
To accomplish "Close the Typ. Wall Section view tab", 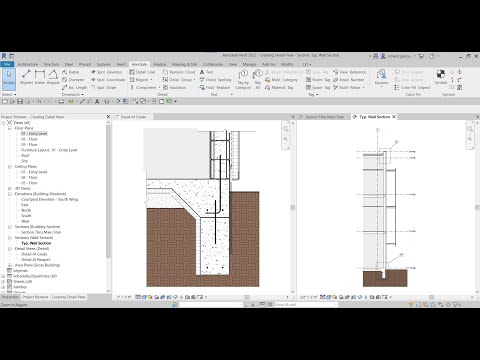I will 394,117.
